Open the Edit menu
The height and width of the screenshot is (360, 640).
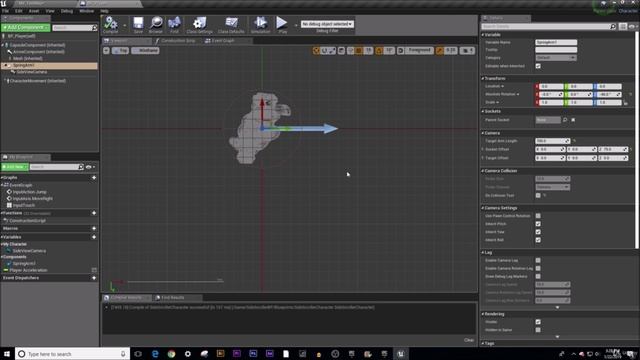[18, 11]
